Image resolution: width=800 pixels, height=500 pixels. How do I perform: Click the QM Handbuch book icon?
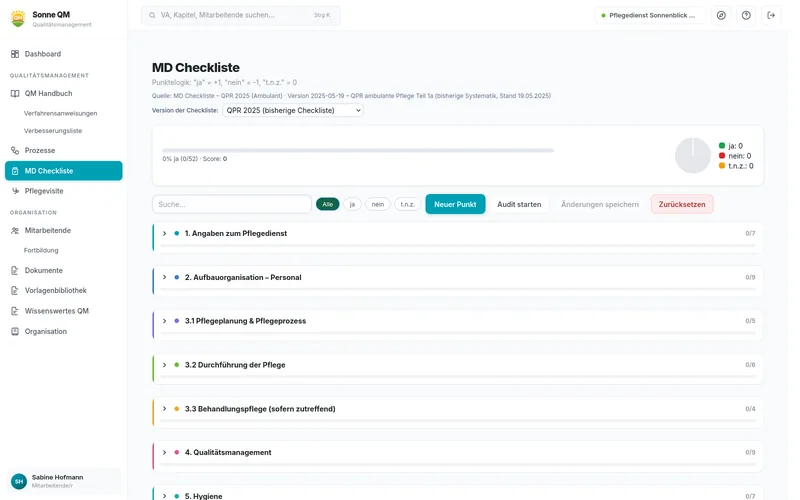tap(15, 93)
